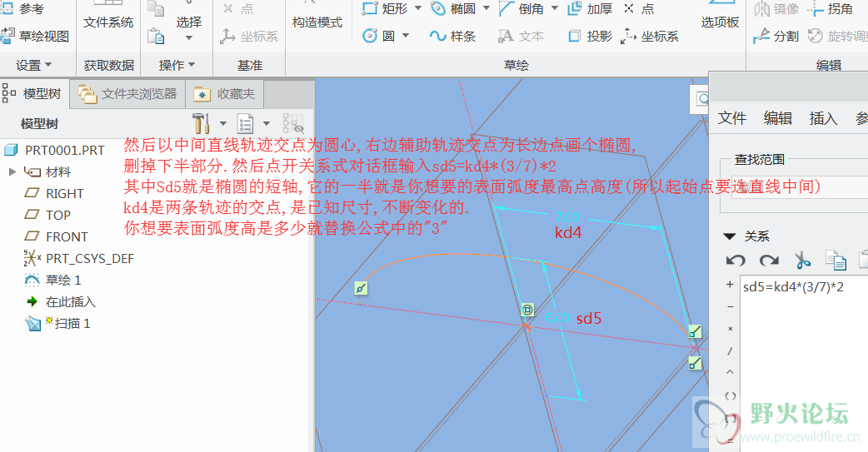Expand the Setup (设置) group menu
The width and height of the screenshot is (868, 452).
[x=34, y=65]
